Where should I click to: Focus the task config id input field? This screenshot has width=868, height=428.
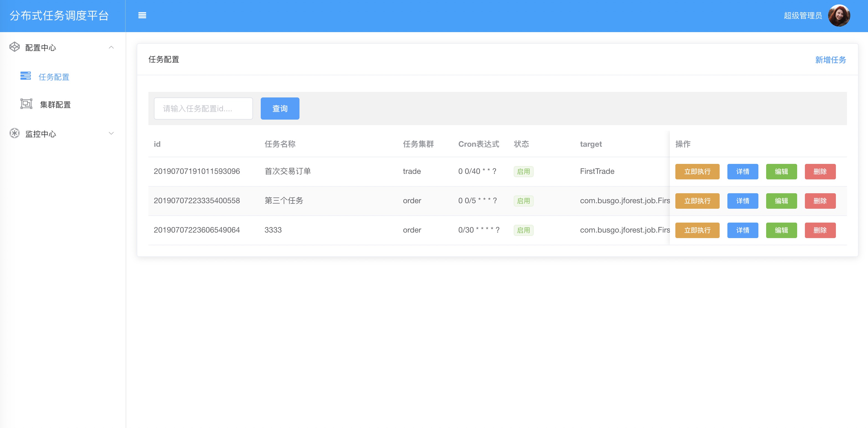tap(203, 109)
